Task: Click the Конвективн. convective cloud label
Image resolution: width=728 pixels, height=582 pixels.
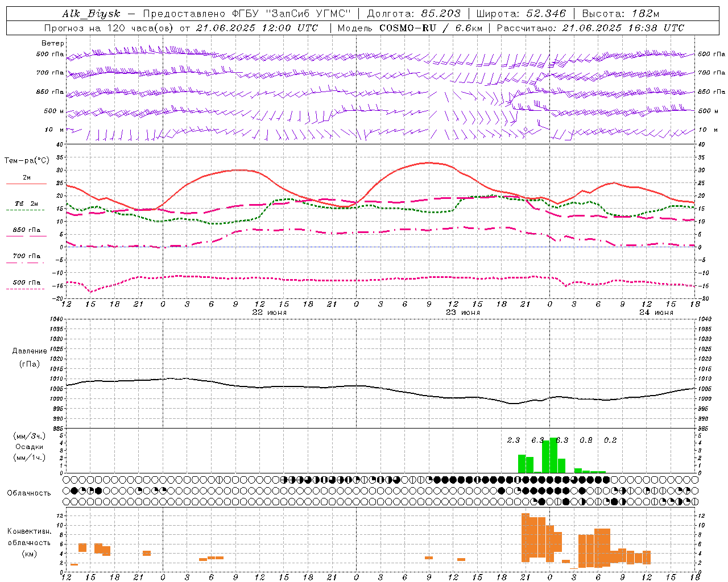Action: coord(29,531)
